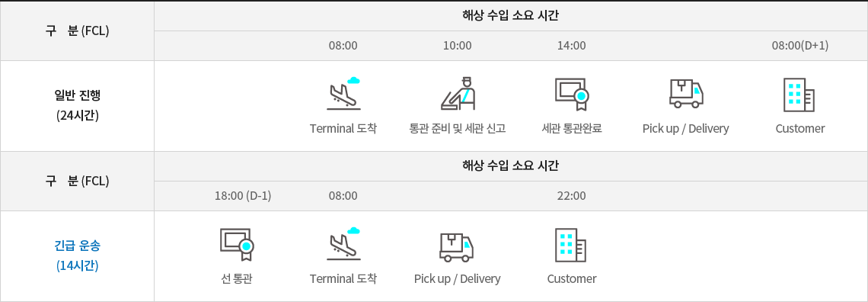Select the top 해상 수입 소요 시간 heading

point(510,15)
